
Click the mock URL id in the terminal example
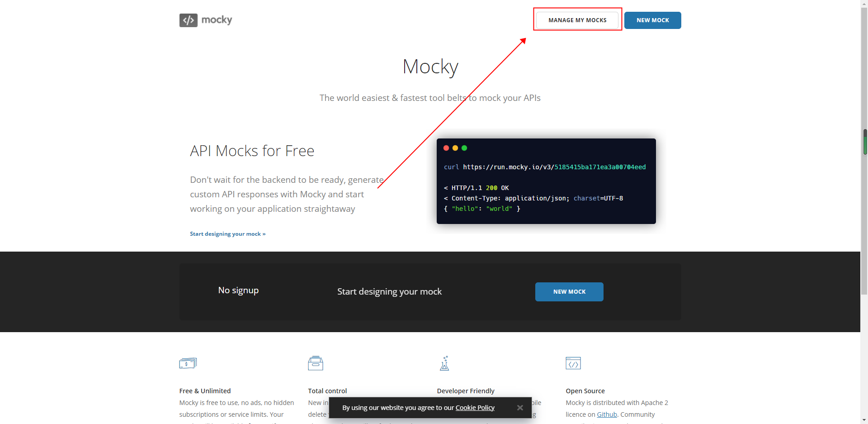coord(600,167)
